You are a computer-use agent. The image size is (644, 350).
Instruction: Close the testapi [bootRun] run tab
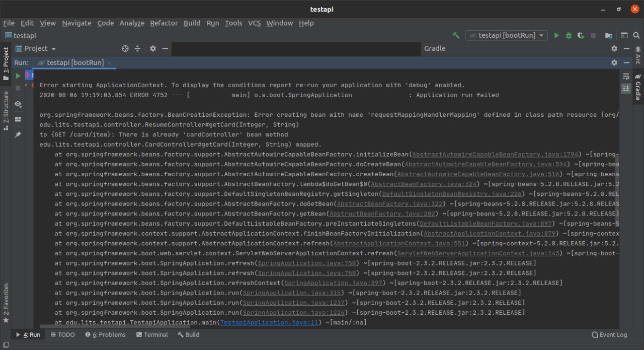point(109,63)
